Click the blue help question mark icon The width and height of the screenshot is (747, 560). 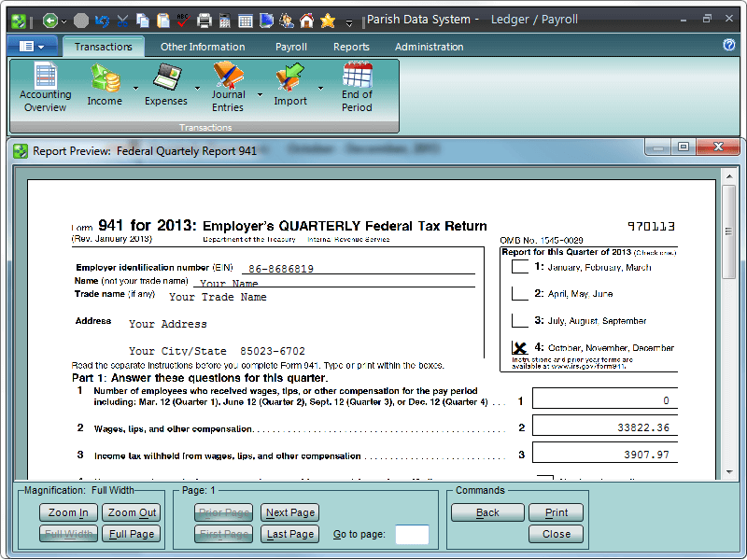pyautogui.click(x=729, y=45)
